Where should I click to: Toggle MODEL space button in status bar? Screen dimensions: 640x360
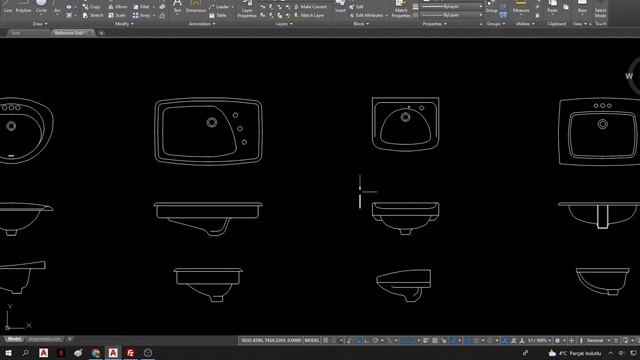pyautogui.click(x=312, y=340)
